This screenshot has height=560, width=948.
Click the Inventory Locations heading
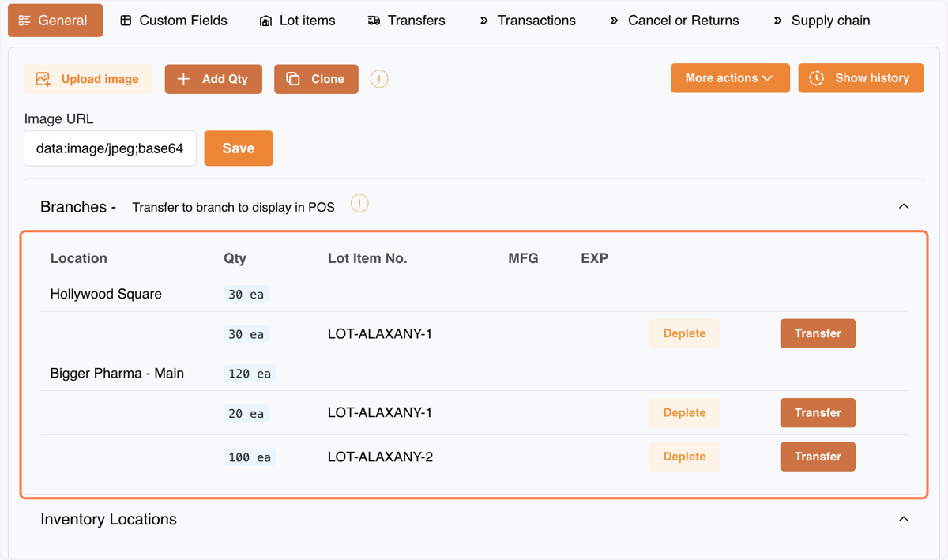point(108,519)
